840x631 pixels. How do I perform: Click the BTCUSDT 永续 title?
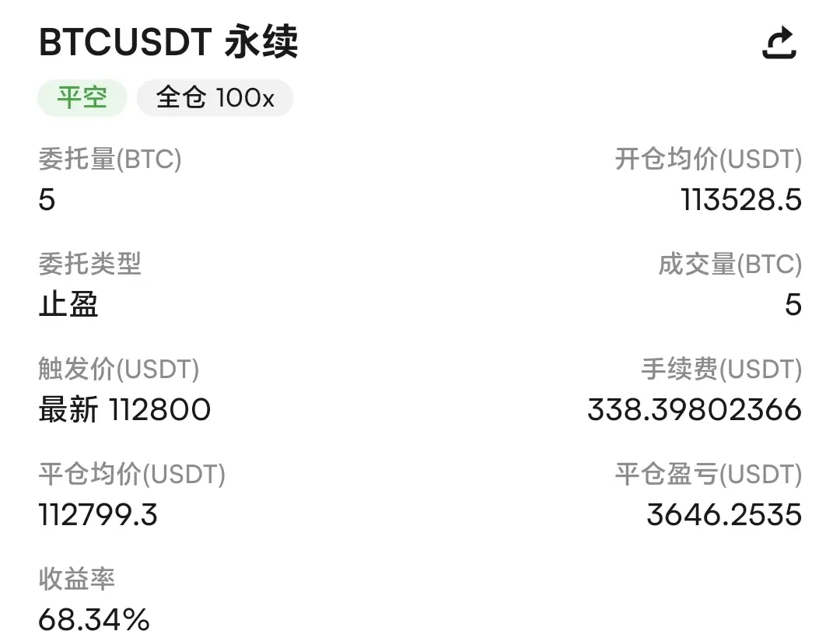pyautogui.click(x=168, y=42)
